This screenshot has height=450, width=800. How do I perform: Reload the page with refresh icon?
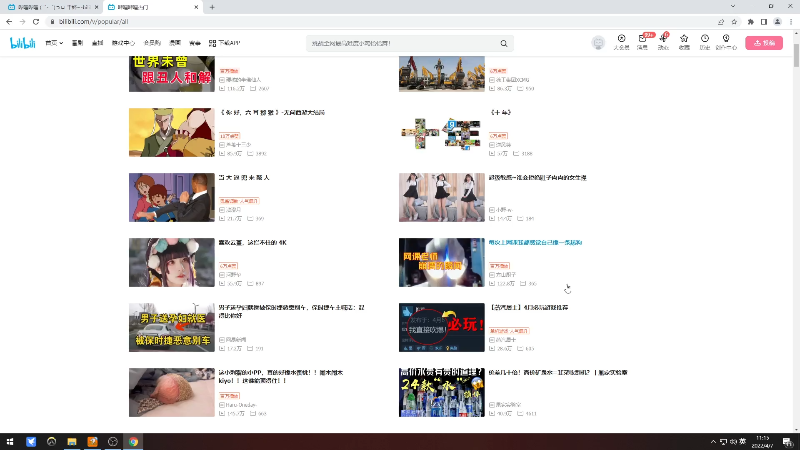click(36, 21)
